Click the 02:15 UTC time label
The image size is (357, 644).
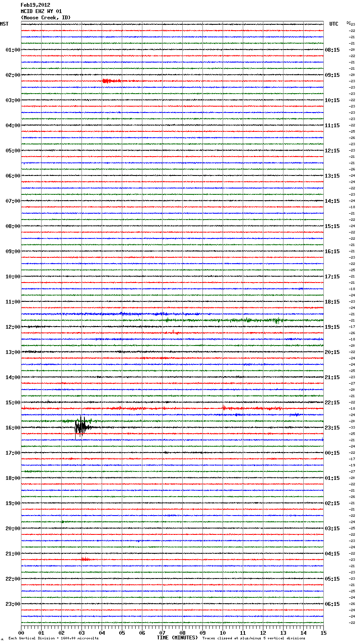(332, 503)
